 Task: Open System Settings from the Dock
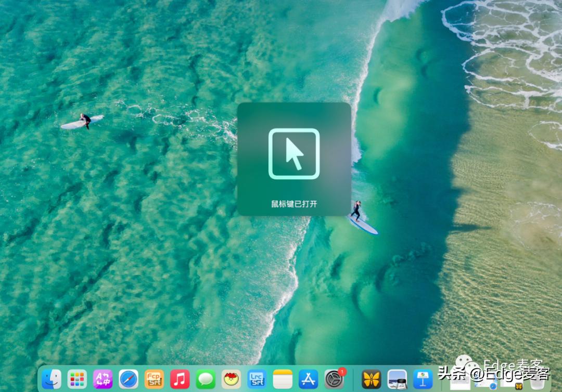[334, 380]
